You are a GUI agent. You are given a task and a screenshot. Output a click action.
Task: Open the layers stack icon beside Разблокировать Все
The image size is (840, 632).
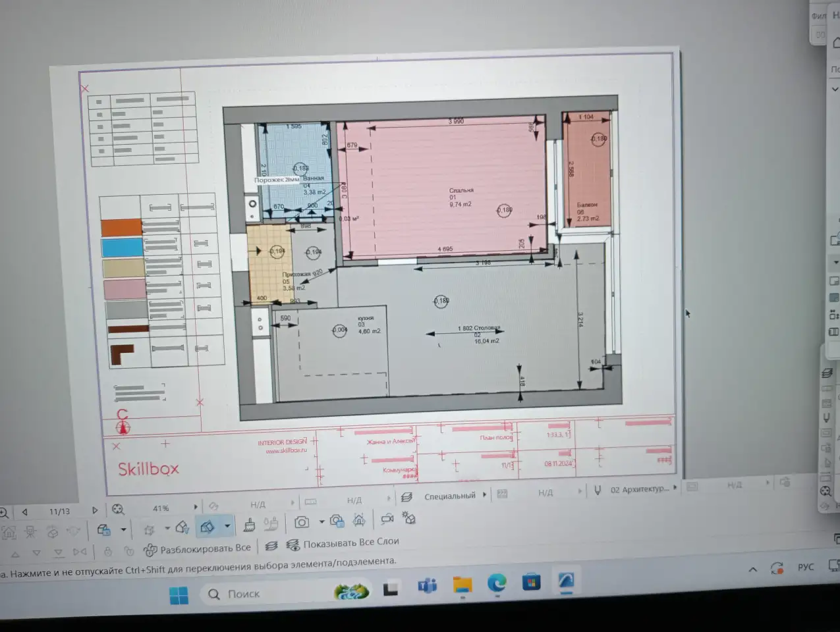pyautogui.click(x=271, y=546)
